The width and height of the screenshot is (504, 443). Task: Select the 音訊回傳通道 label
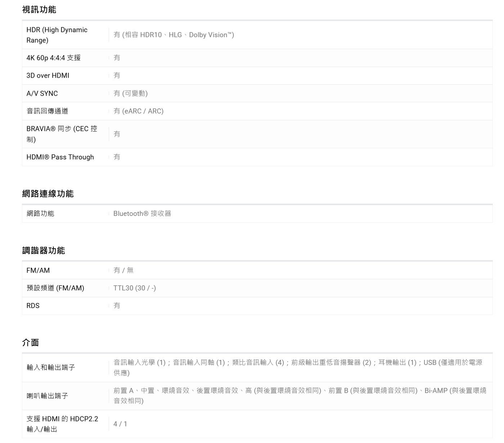tap(47, 111)
